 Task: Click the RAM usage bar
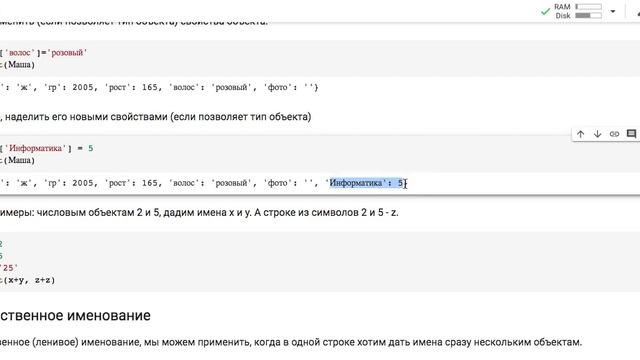[588, 7]
